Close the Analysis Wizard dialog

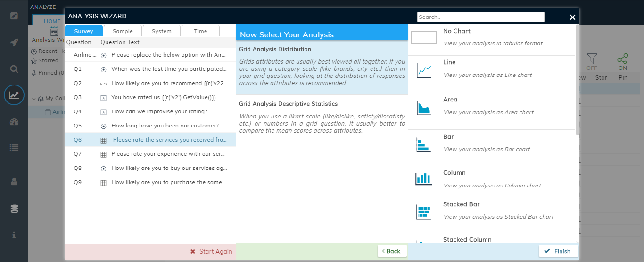[x=572, y=17]
